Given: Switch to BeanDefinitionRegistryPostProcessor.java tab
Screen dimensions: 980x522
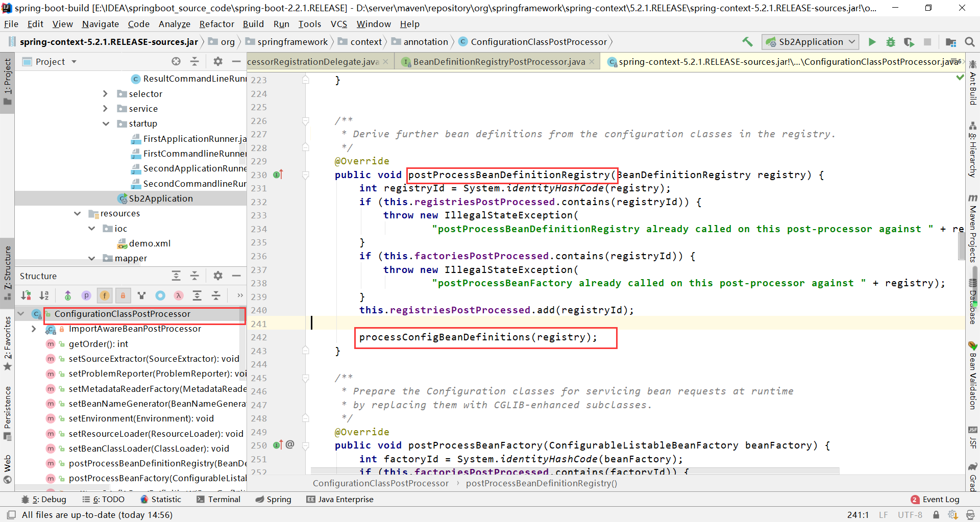Looking at the screenshot, I should coord(499,62).
